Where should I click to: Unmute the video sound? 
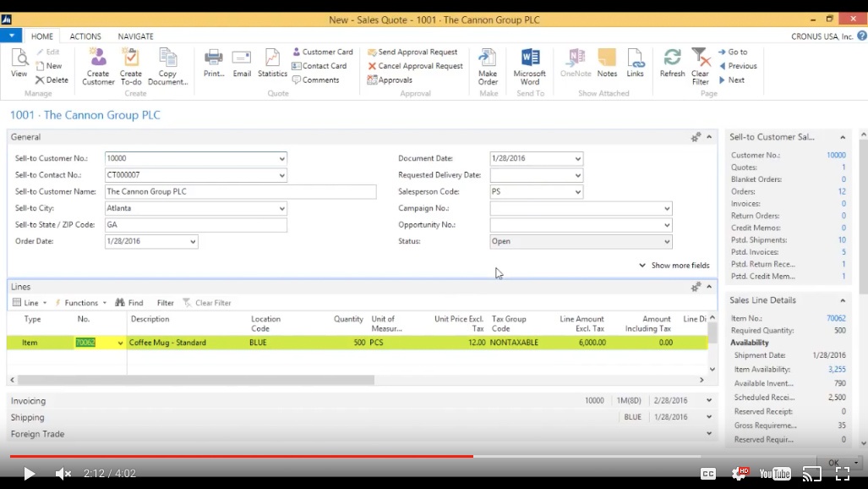click(x=63, y=474)
